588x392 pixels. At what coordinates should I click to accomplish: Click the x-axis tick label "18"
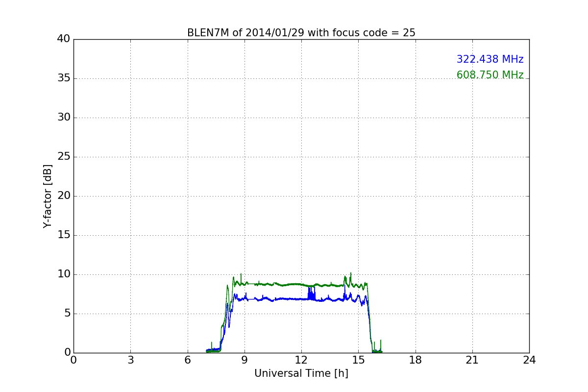[416, 360]
